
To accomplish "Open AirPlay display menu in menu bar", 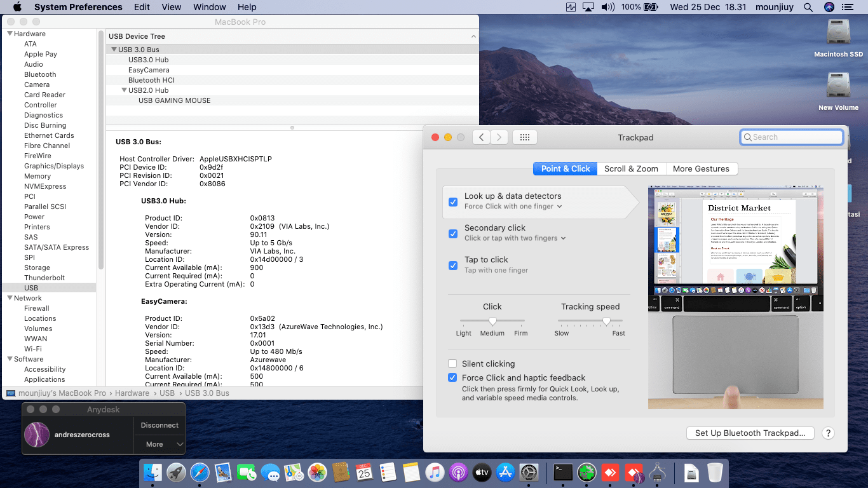I will (x=588, y=7).
